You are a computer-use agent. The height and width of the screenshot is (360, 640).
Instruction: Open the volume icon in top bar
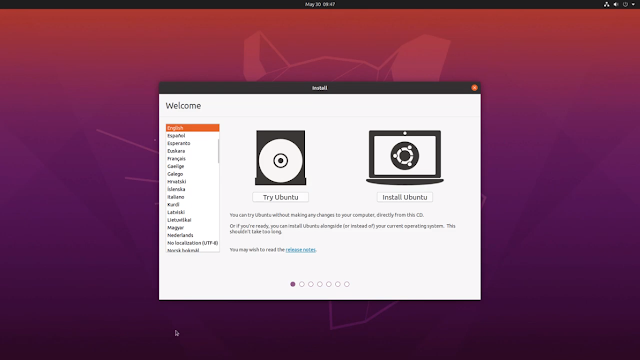(616, 4)
